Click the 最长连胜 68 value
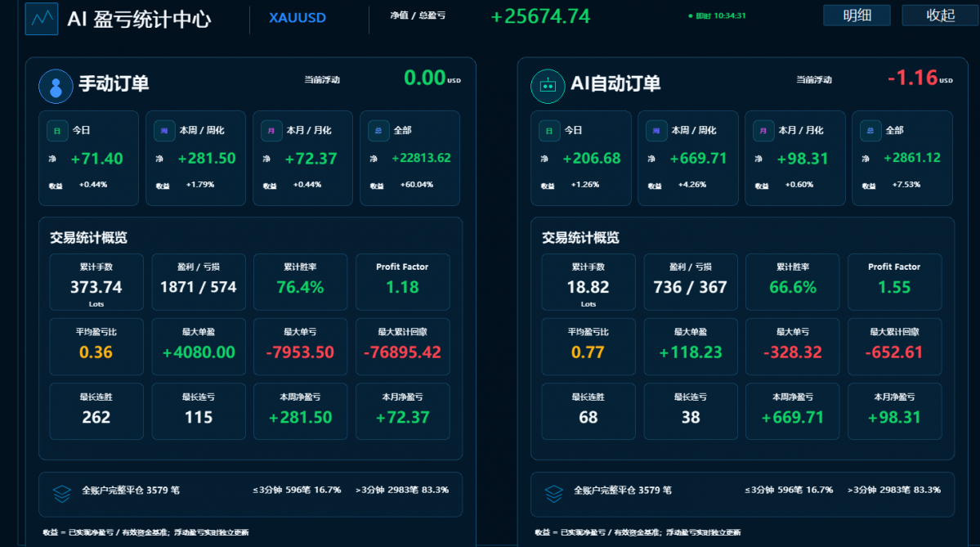Image resolution: width=980 pixels, height=547 pixels. pos(588,418)
